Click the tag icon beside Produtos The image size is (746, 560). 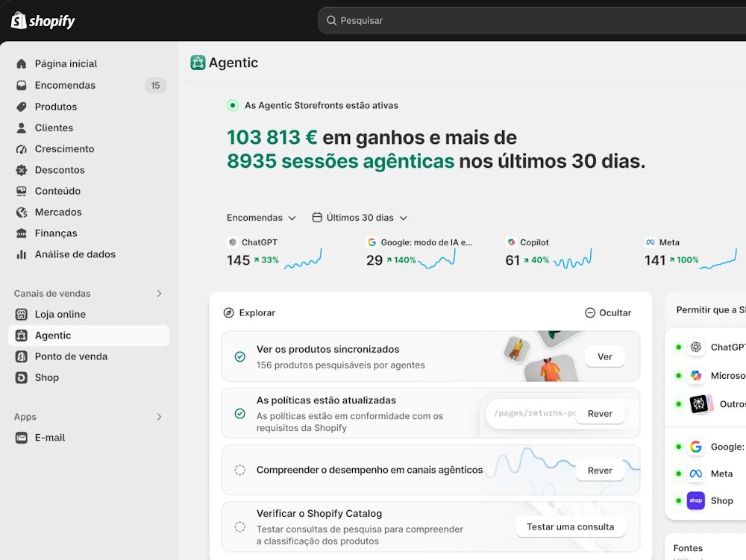click(22, 107)
